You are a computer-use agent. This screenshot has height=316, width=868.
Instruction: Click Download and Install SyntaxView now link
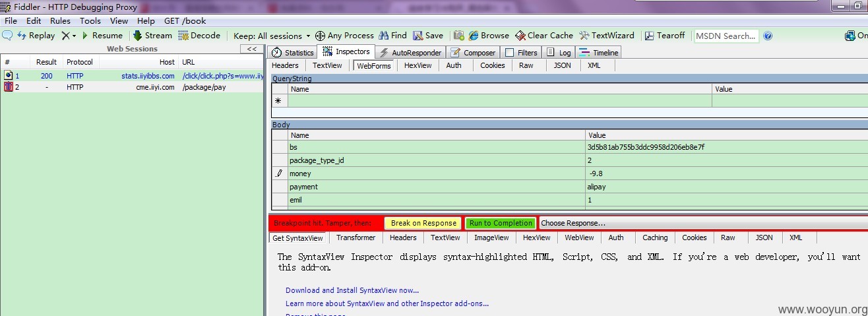(352, 290)
